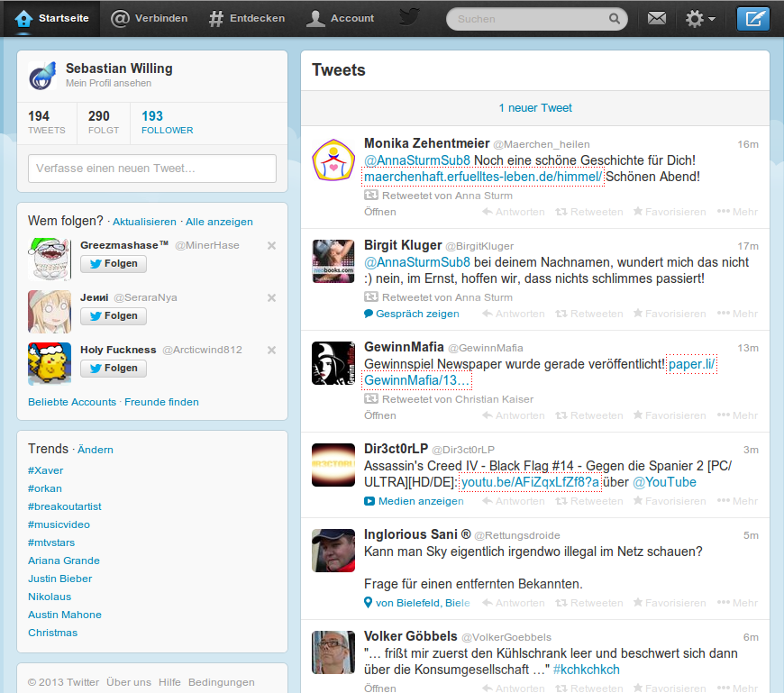Favorite Dir3ct0rLP's tweet
This screenshot has height=693, width=784.
pyautogui.click(x=670, y=501)
